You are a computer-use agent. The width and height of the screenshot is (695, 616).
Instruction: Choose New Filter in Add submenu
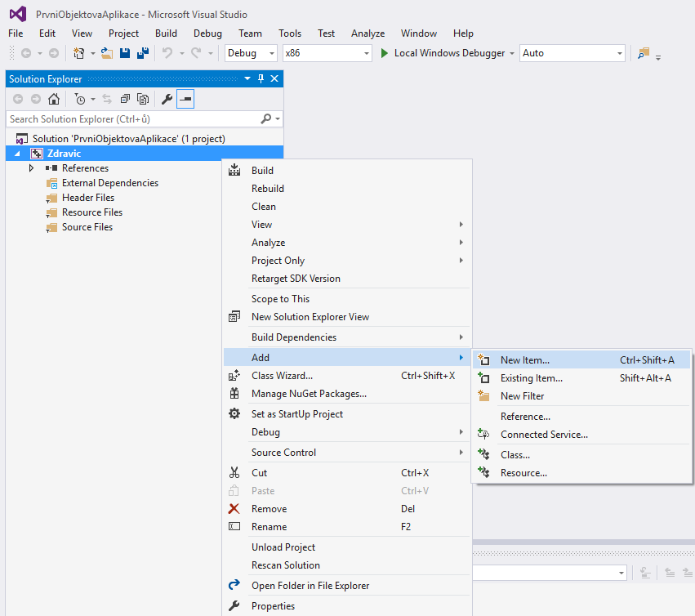[582, 396]
